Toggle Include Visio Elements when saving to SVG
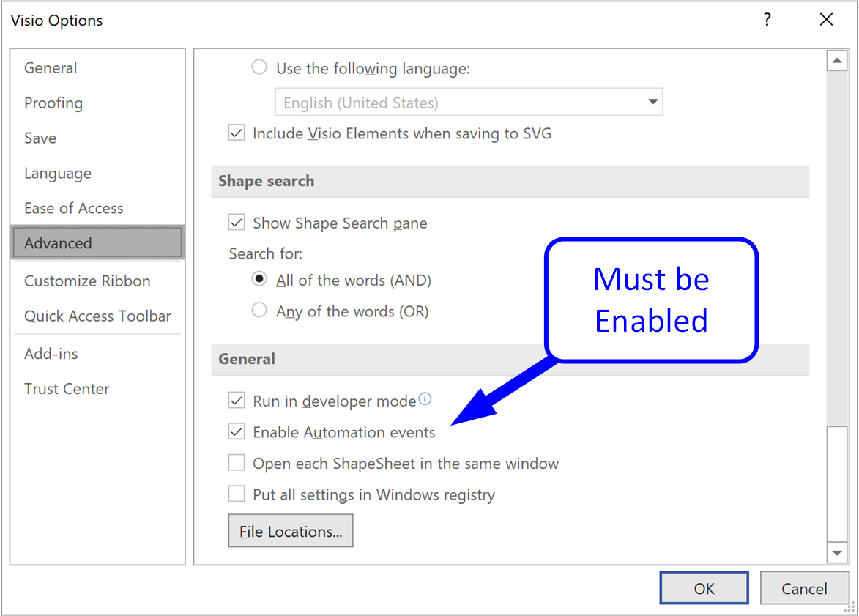 point(237,133)
